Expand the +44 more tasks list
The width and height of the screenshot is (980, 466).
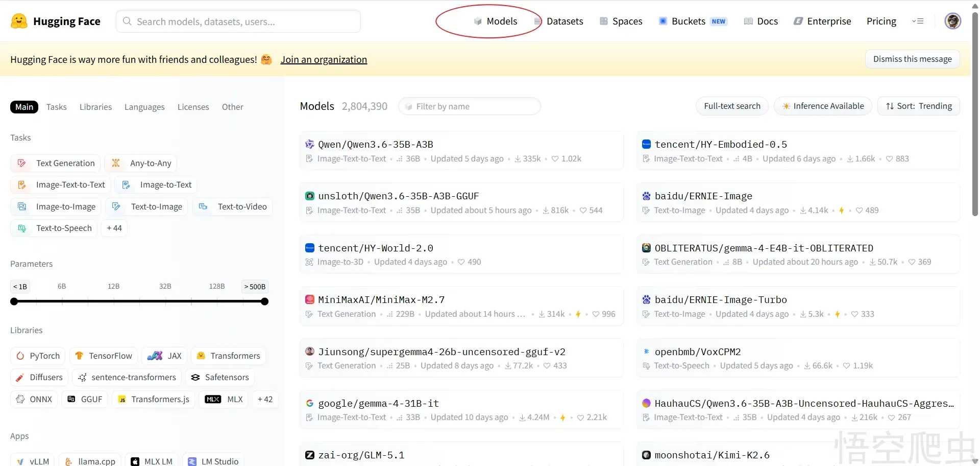click(x=114, y=228)
